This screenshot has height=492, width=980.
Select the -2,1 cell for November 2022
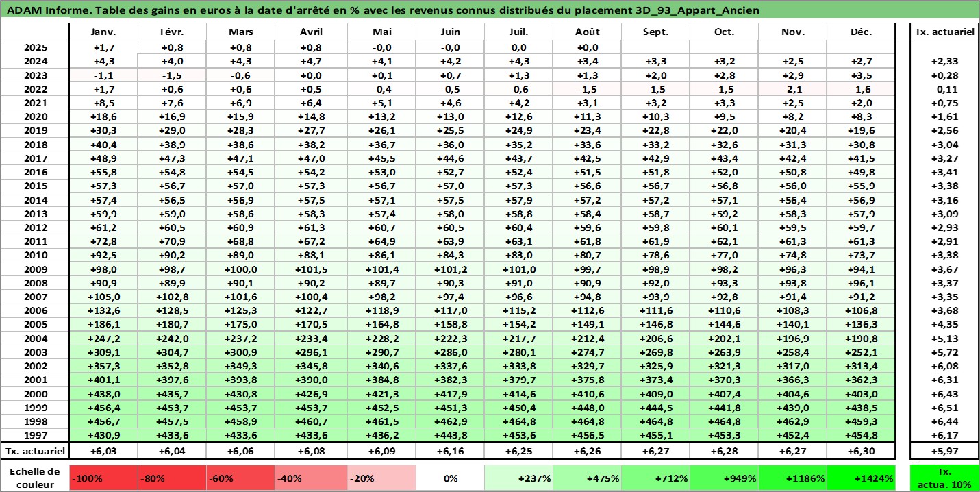click(792, 89)
